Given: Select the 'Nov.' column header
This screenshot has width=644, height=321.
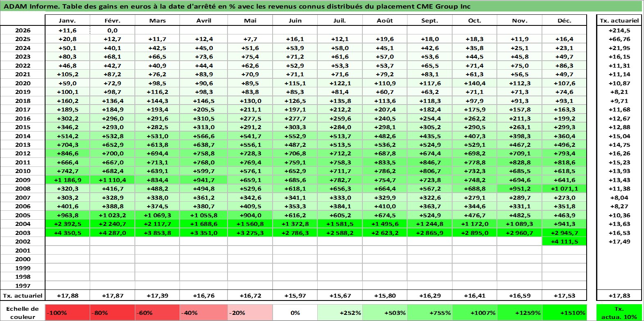Looking at the screenshot, I should tap(519, 20).
